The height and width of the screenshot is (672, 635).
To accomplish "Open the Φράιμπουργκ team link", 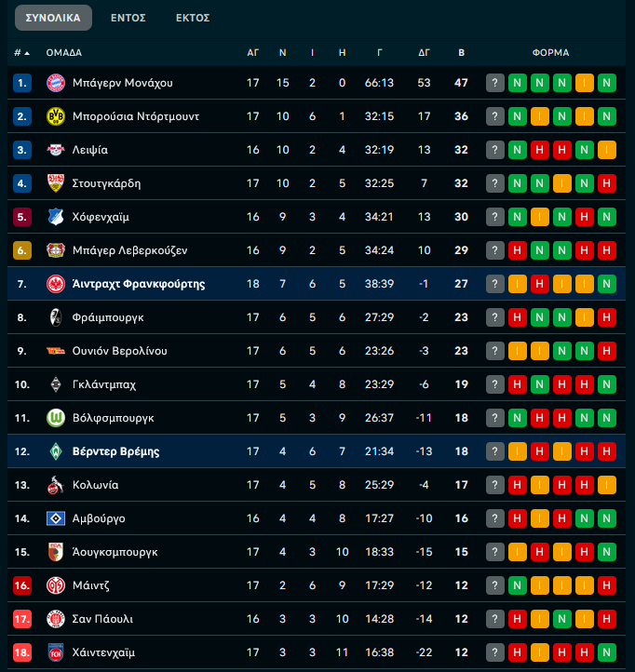I will (x=107, y=317).
